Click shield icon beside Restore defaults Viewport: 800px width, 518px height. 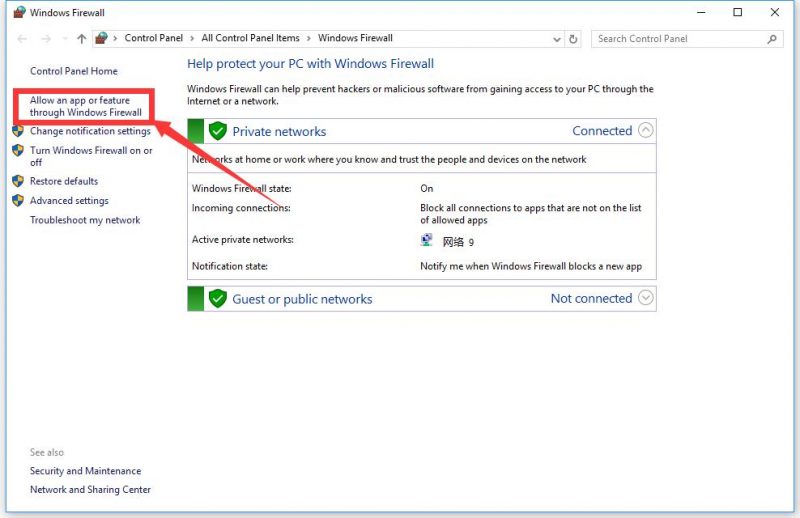coord(18,181)
